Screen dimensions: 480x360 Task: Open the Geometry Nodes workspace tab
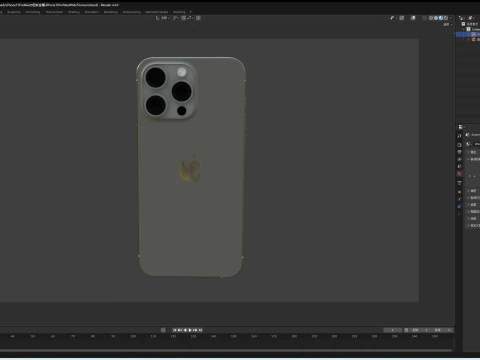[x=157, y=12]
